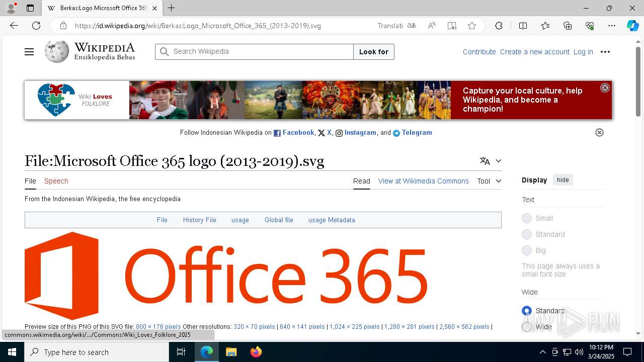This screenshot has width=644, height=362.
Task: Open browser Extensions puzzle icon
Action: tap(499, 26)
